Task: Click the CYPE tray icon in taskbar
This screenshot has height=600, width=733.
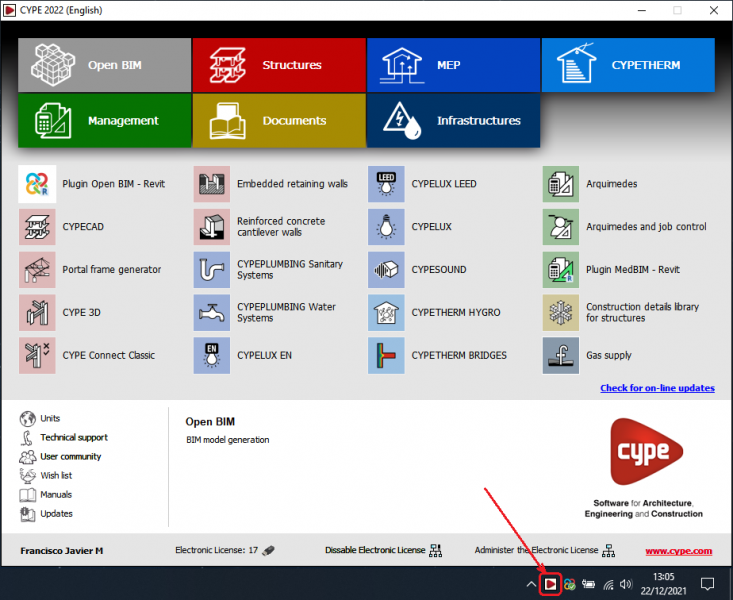Action: 549,584
